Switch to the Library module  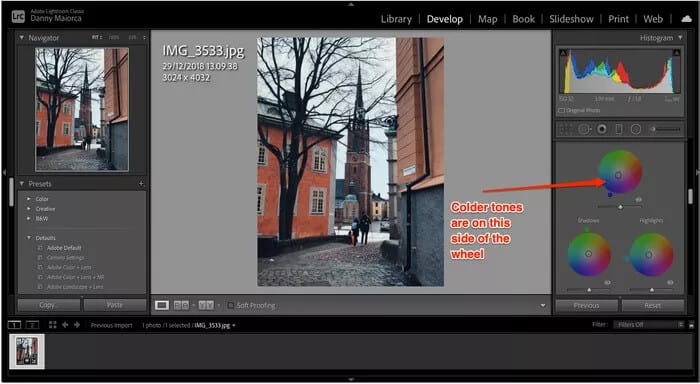click(x=396, y=19)
